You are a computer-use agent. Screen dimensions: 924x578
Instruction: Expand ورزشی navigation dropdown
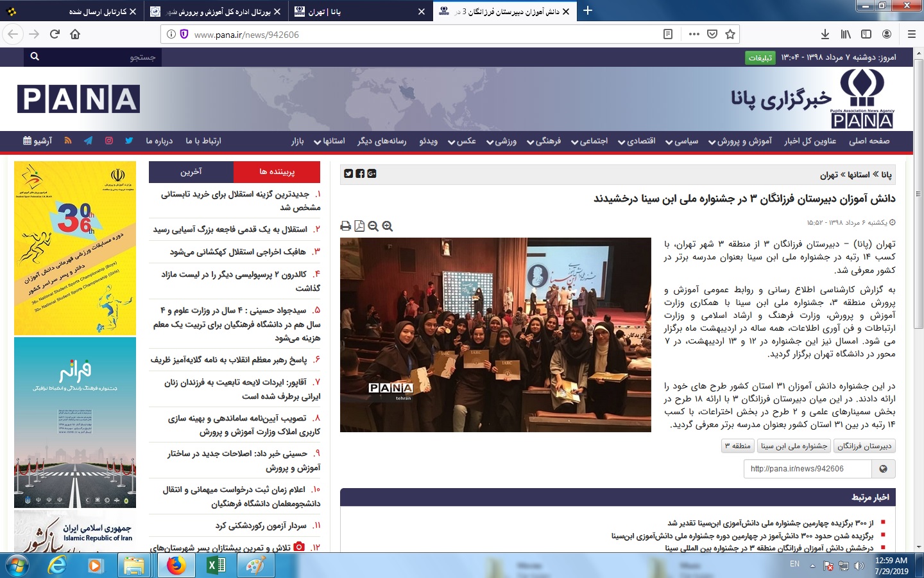[501, 141]
